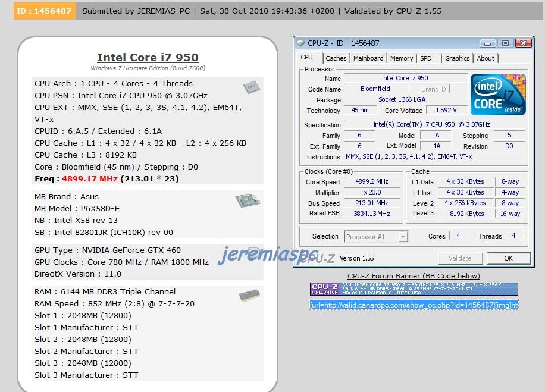Click the SB : Intel 82801JR (ICH10R) line

coord(104,232)
